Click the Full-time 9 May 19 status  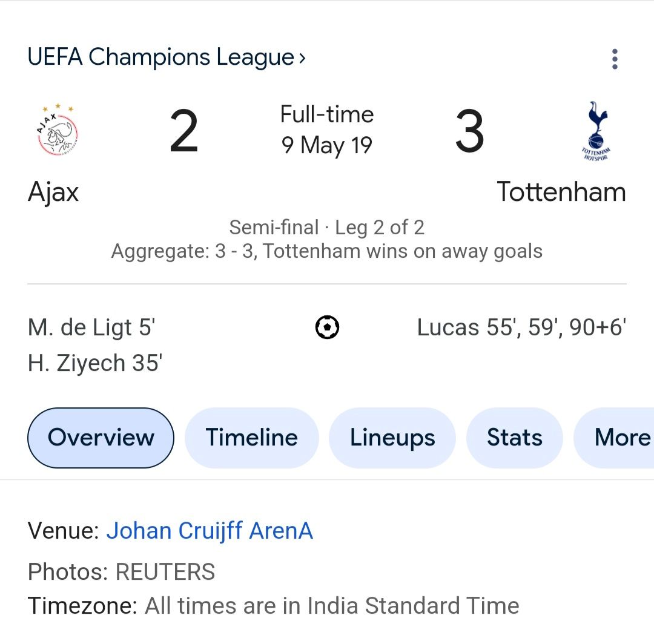coord(327,130)
